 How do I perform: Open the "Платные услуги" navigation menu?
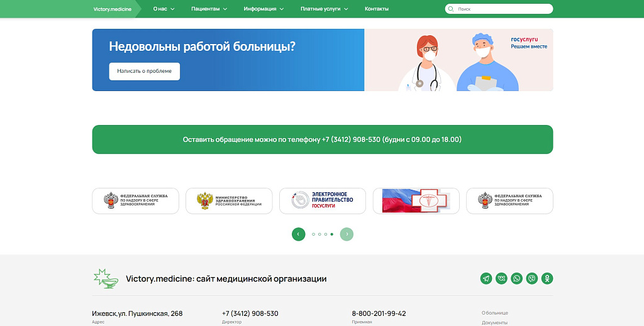(324, 9)
